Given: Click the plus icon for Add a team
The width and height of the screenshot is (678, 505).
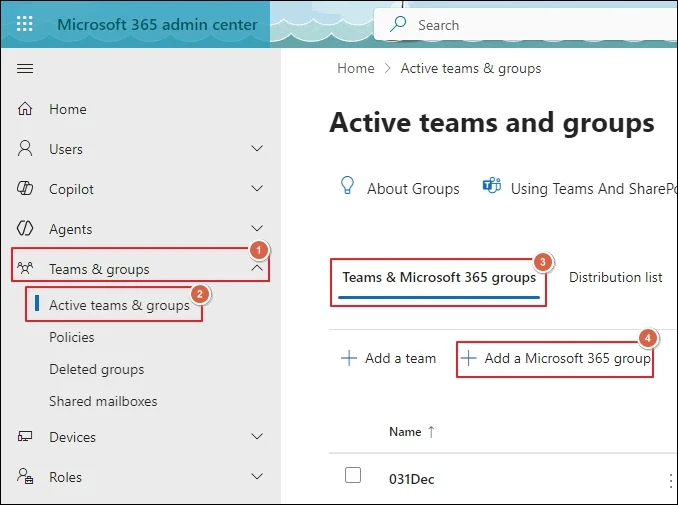Looking at the screenshot, I should (x=349, y=358).
